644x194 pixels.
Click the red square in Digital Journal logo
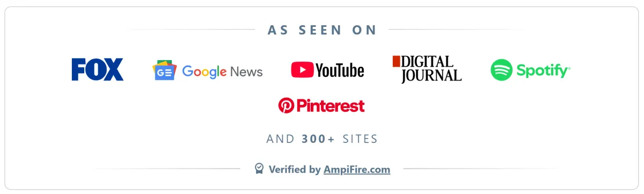click(x=396, y=61)
